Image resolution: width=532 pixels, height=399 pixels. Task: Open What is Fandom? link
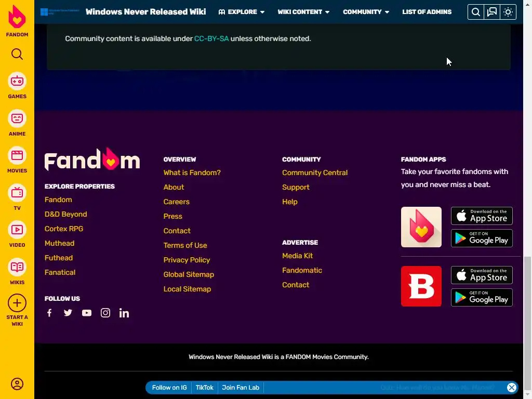click(x=192, y=172)
